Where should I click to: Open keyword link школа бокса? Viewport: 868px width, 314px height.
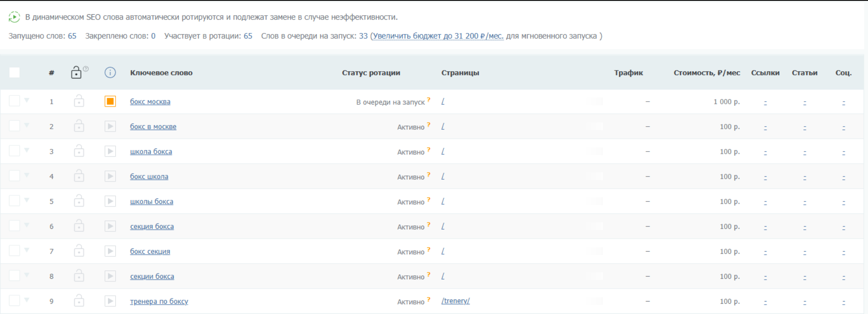pyautogui.click(x=151, y=152)
